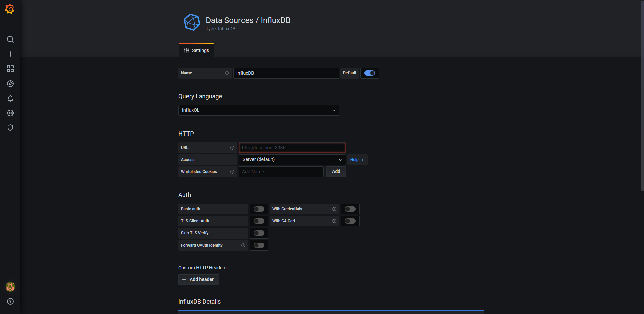Click the Add header button
The width and height of the screenshot is (644, 314).
coord(199,279)
